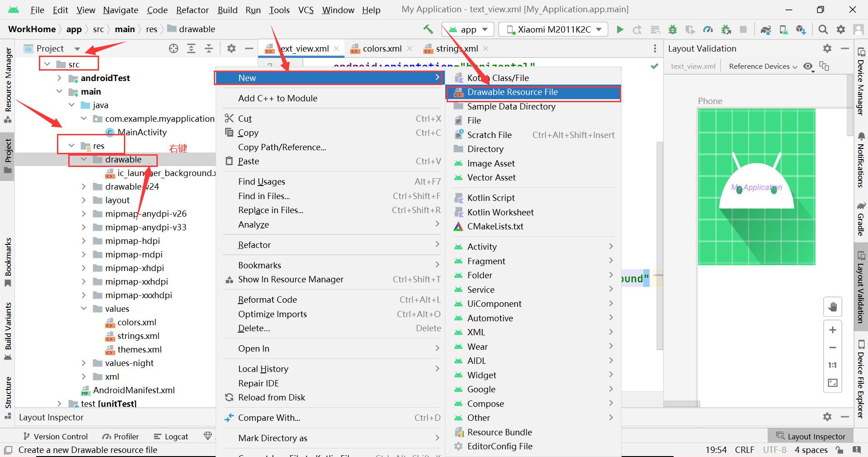Set preview zoom to 1:1
Image resolution: width=868 pixels, height=457 pixels.
[x=832, y=365]
